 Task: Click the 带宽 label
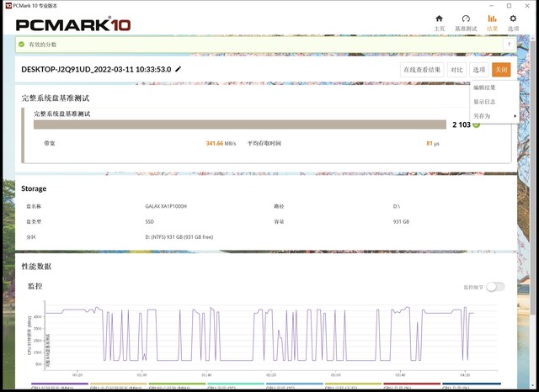[50, 143]
